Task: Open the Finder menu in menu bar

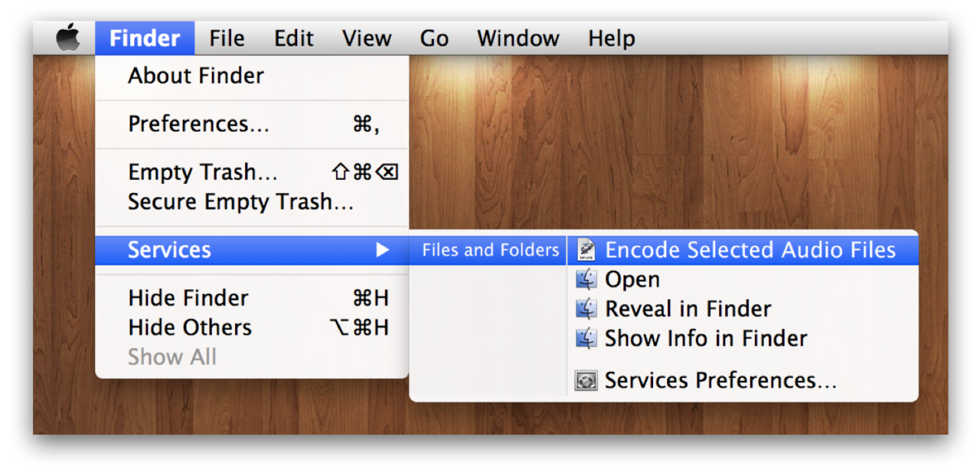Action: [x=145, y=38]
